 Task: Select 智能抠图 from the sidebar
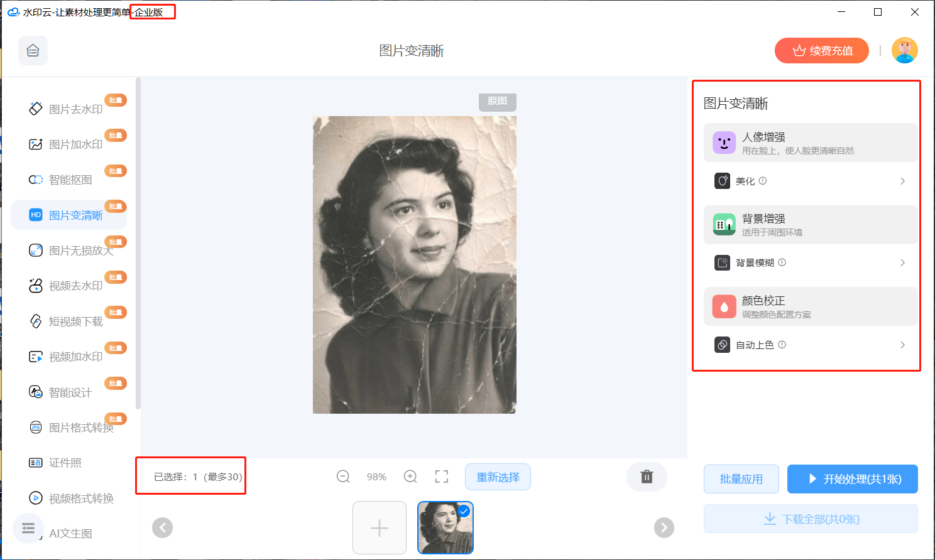(69, 180)
